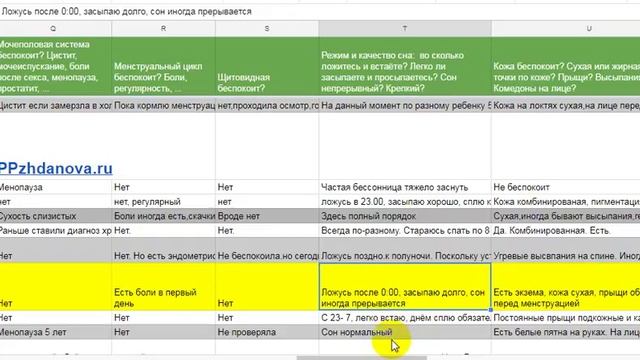The width and height of the screenshot is (640, 360).
Task: Select cell 'Частая бессонница тяжело заснуть'
Action: point(405,187)
